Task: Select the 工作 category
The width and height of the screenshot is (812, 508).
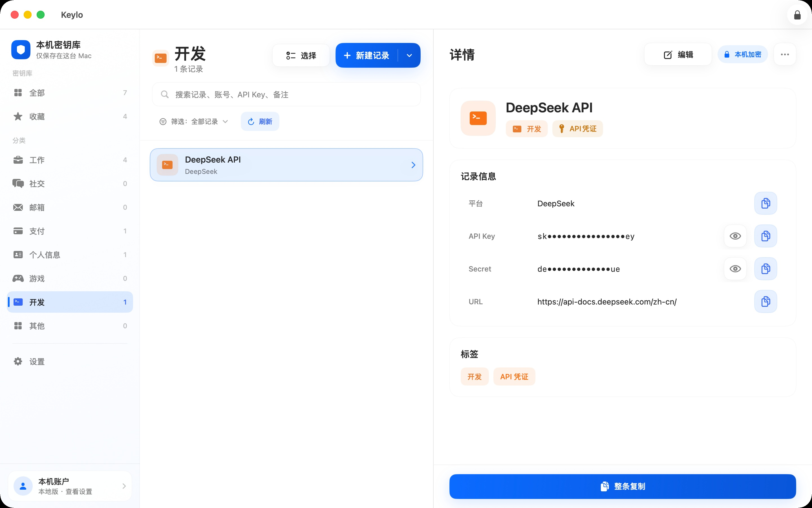Action: 70,160
